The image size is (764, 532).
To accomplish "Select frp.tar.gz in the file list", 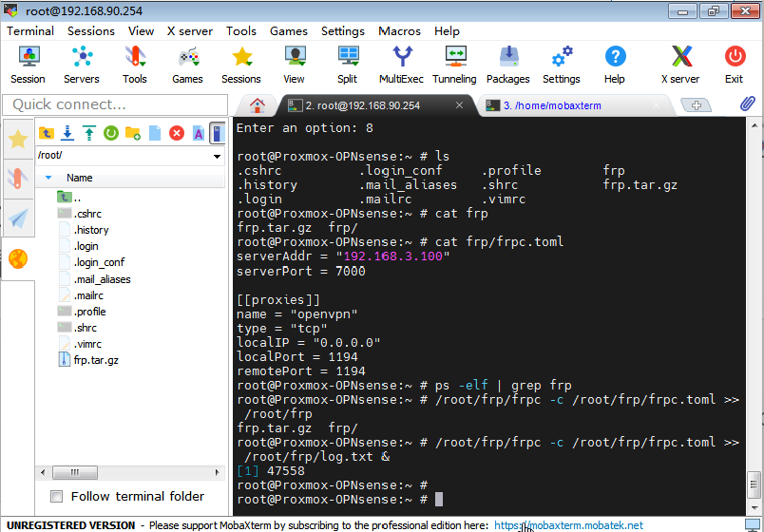I will click(95, 360).
